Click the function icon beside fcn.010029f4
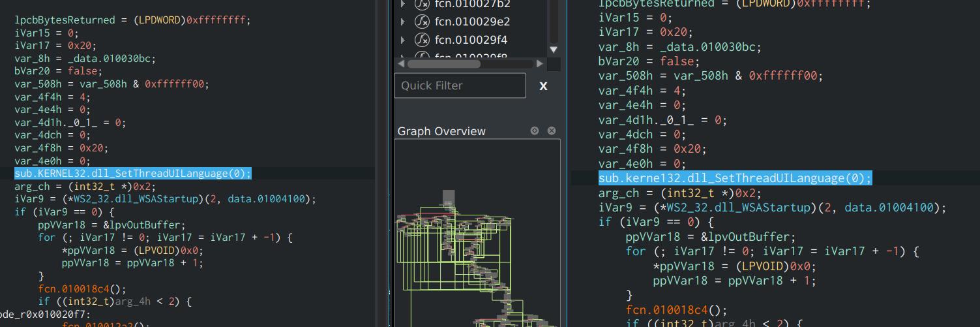Image resolution: width=980 pixels, height=327 pixels. pos(423,40)
